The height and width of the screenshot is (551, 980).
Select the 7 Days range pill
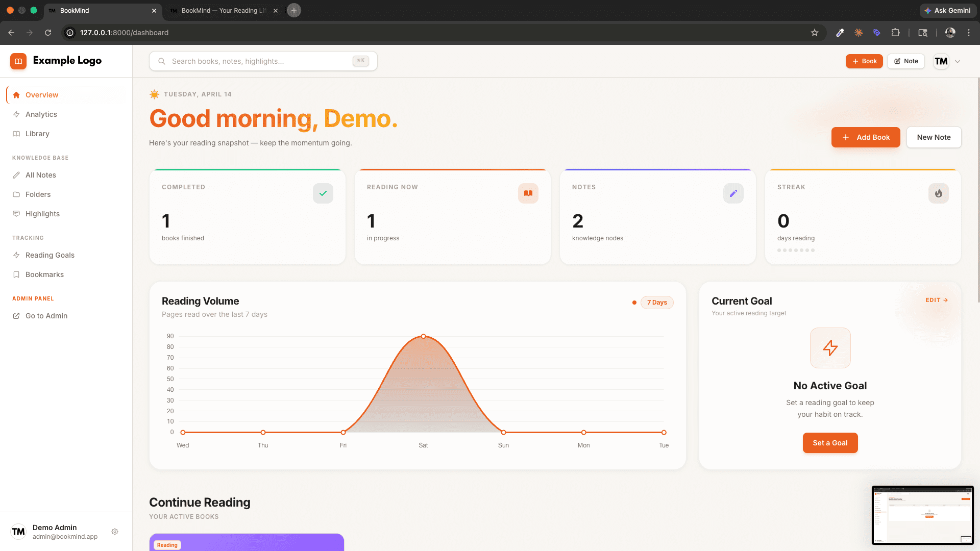pyautogui.click(x=657, y=303)
